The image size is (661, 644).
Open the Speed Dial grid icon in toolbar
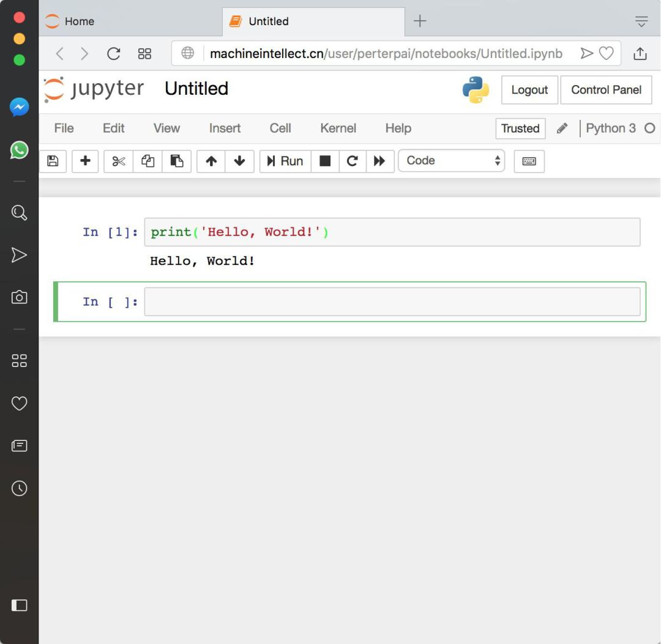[144, 53]
